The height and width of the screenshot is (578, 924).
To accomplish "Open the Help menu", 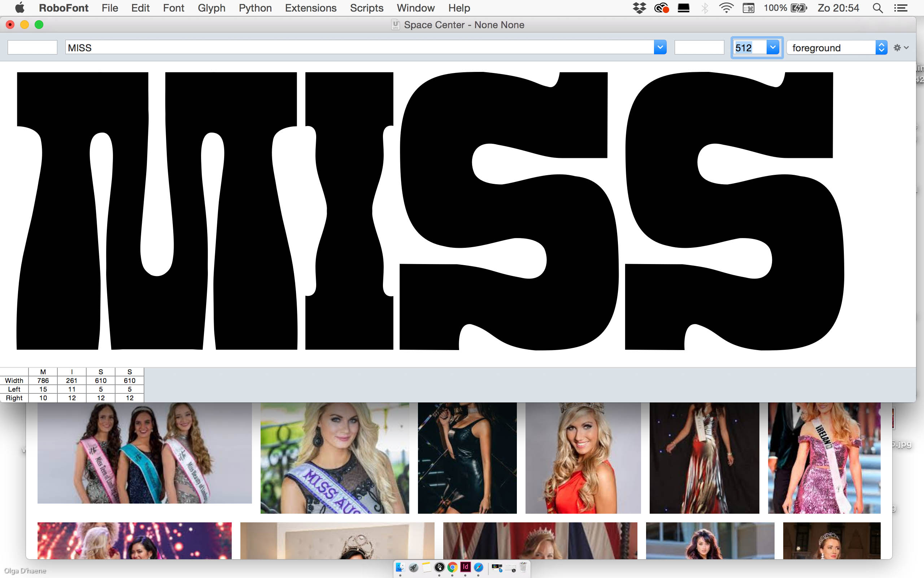I will (x=459, y=8).
